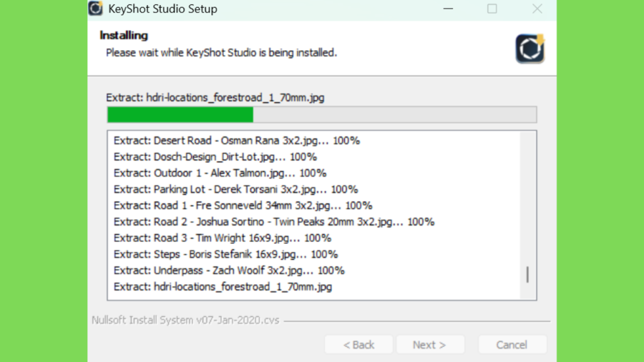
Task: Select the Outdoor 1 - Alex Talmon entry
Action: point(219,173)
